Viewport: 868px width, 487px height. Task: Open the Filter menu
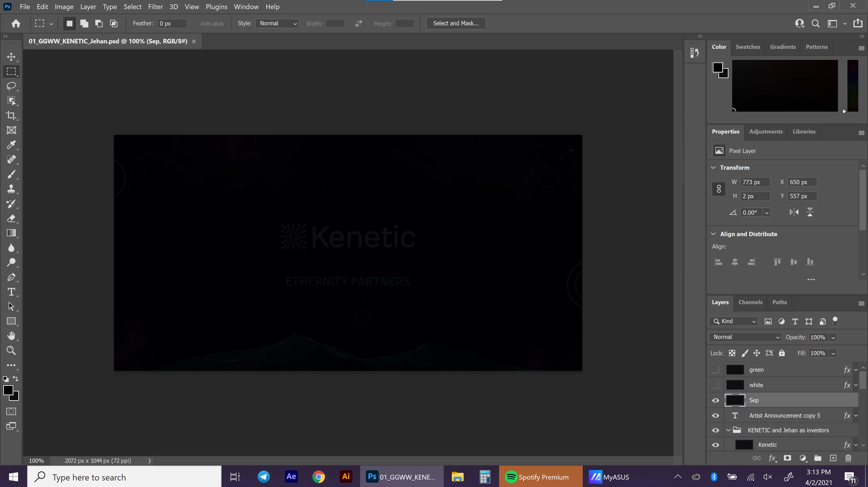click(x=155, y=7)
